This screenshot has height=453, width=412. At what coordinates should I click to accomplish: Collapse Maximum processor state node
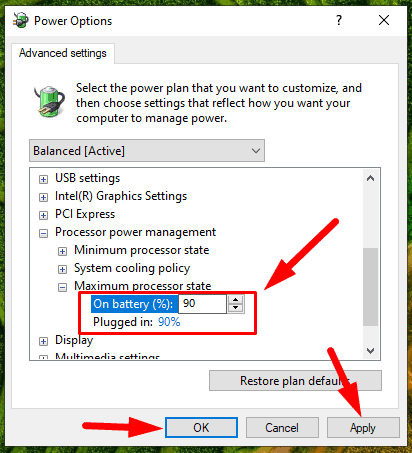tap(62, 287)
